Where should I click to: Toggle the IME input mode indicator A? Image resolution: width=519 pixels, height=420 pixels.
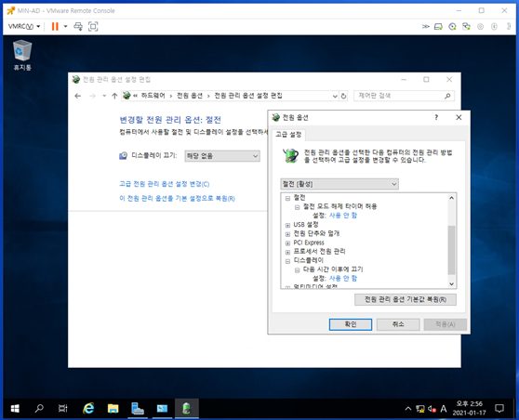(444, 409)
